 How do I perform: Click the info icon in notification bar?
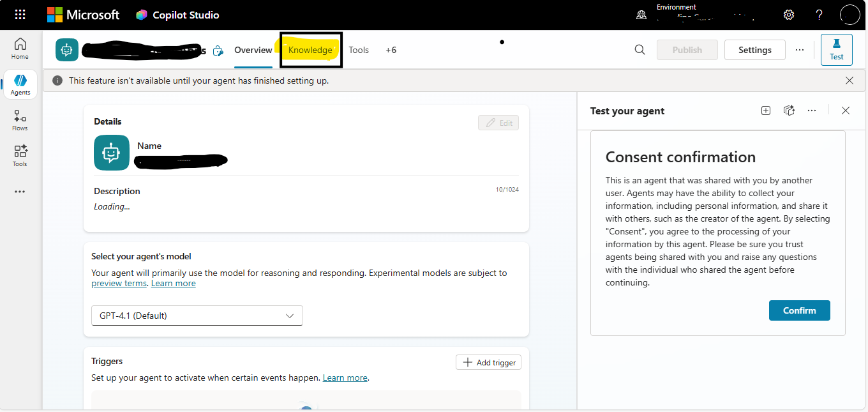(x=57, y=80)
